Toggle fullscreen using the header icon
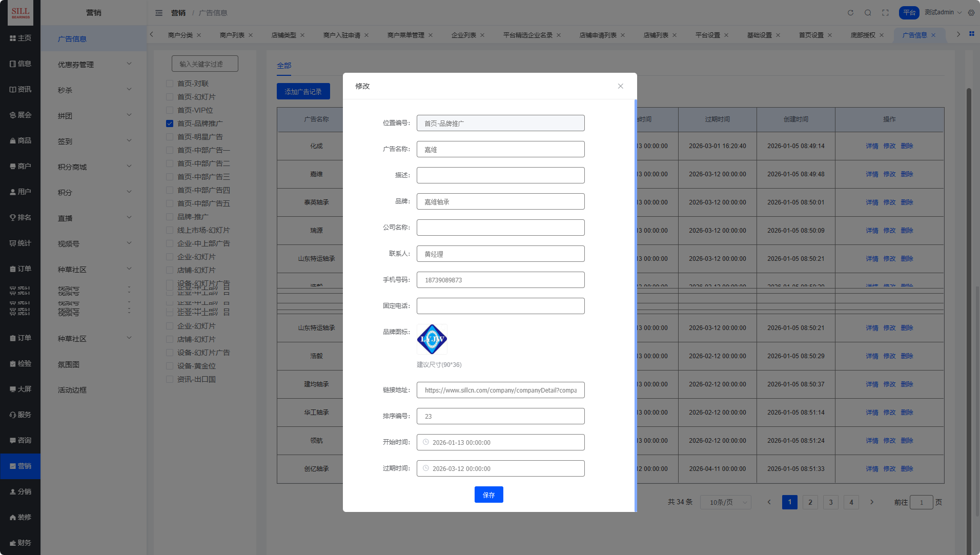980x555 pixels. [885, 13]
